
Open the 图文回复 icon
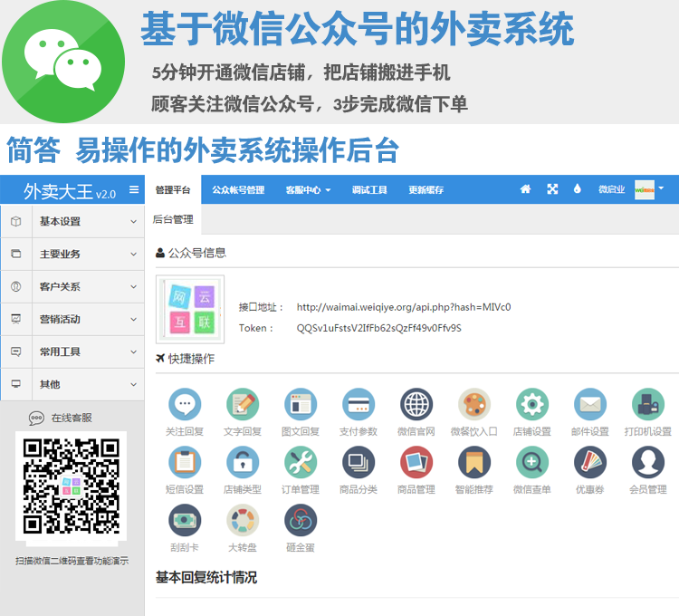301,404
